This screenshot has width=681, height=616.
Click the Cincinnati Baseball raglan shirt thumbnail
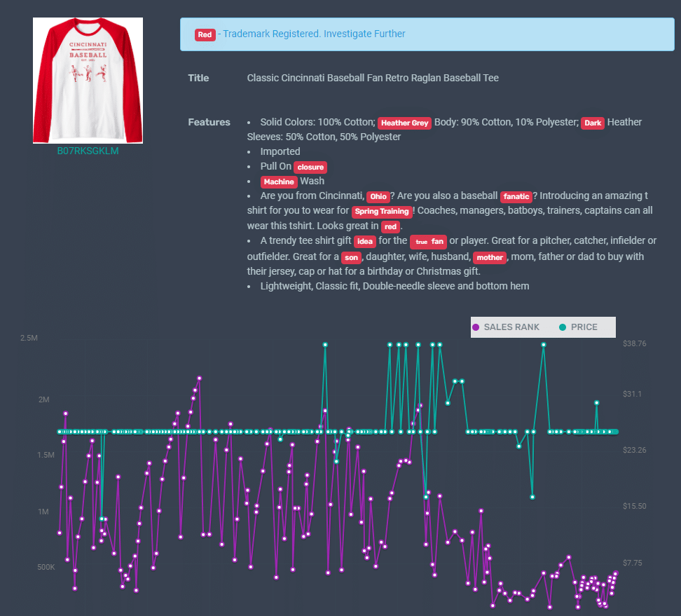pyautogui.click(x=88, y=81)
